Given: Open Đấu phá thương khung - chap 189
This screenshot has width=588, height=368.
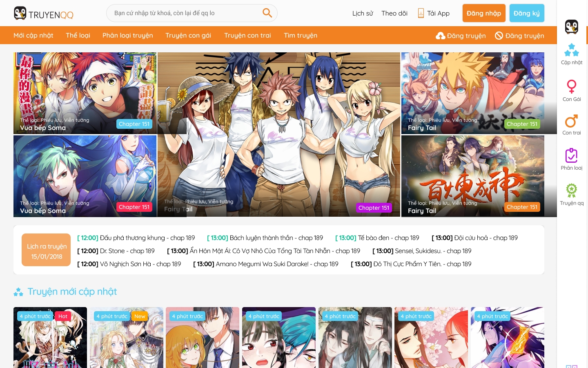Looking at the screenshot, I should [136, 238].
